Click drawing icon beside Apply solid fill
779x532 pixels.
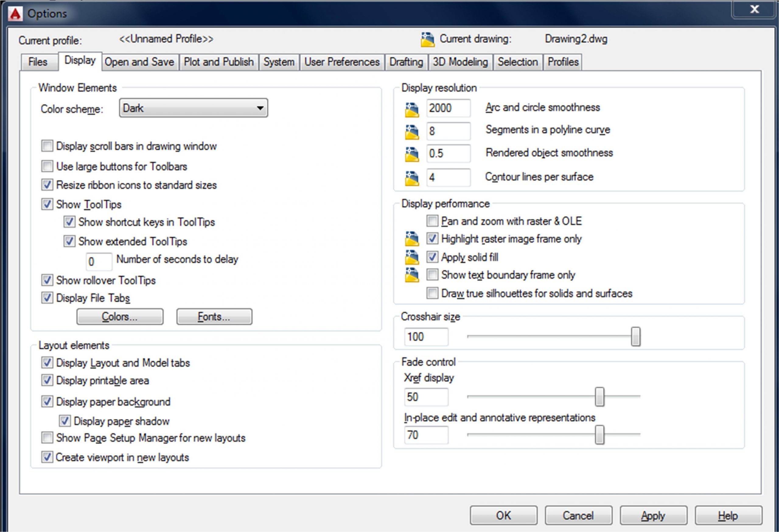(x=412, y=257)
